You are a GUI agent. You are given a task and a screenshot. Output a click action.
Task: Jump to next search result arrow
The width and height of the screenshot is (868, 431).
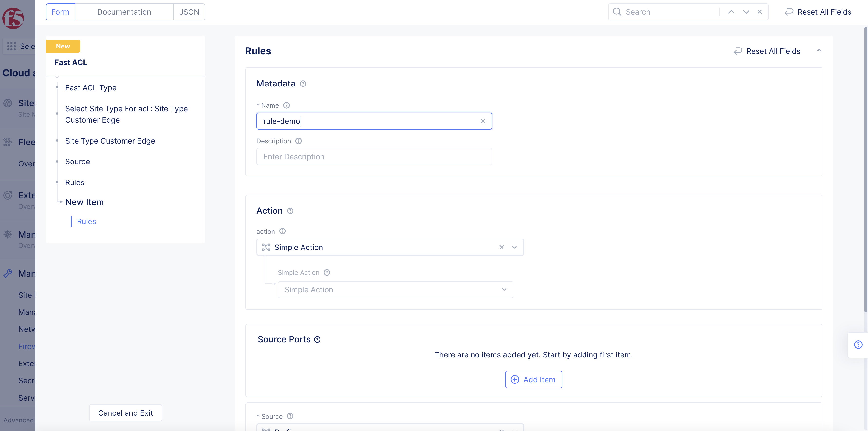coord(746,12)
